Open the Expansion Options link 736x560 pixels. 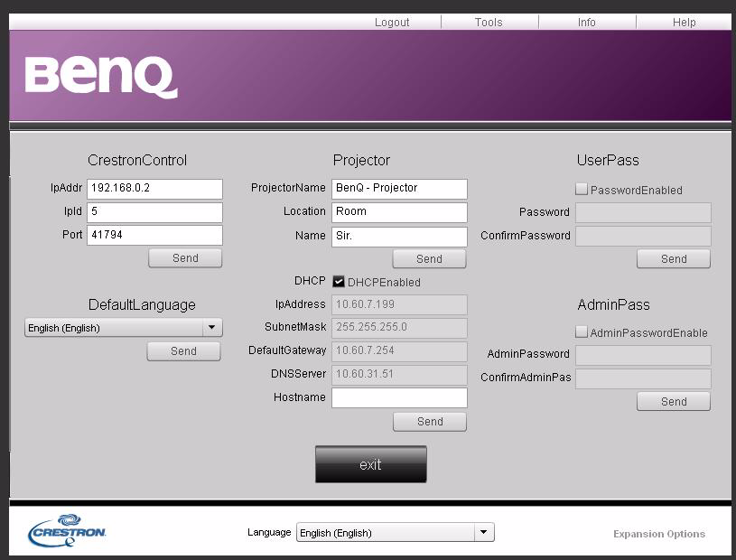(659, 534)
